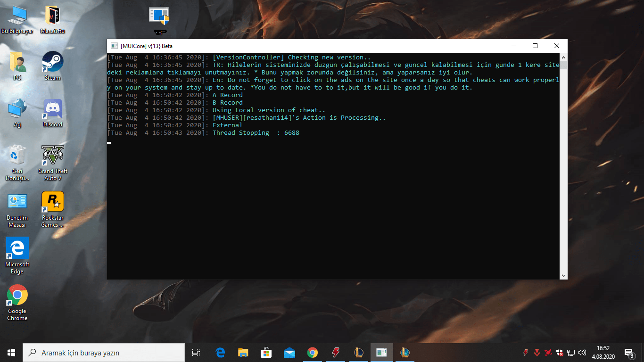Viewport: 644px width, 362px height.
Task: Launch Grand Theft Auto V shortcut
Action: [52, 163]
